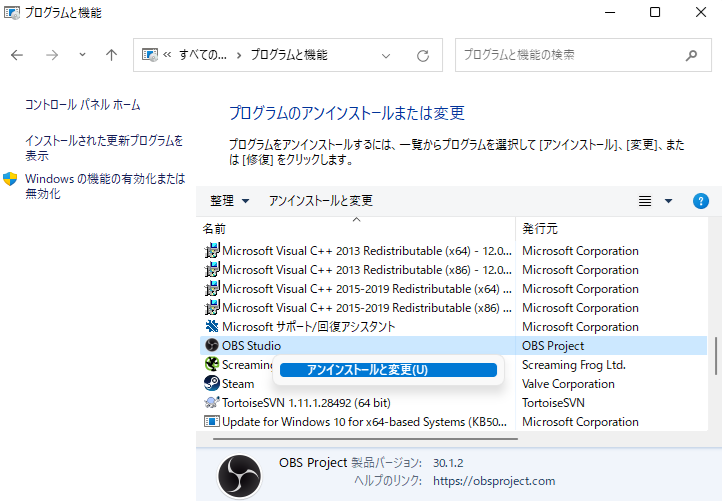Open the recent locations chevron
The height and width of the screenshot is (501, 722).
point(82,55)
